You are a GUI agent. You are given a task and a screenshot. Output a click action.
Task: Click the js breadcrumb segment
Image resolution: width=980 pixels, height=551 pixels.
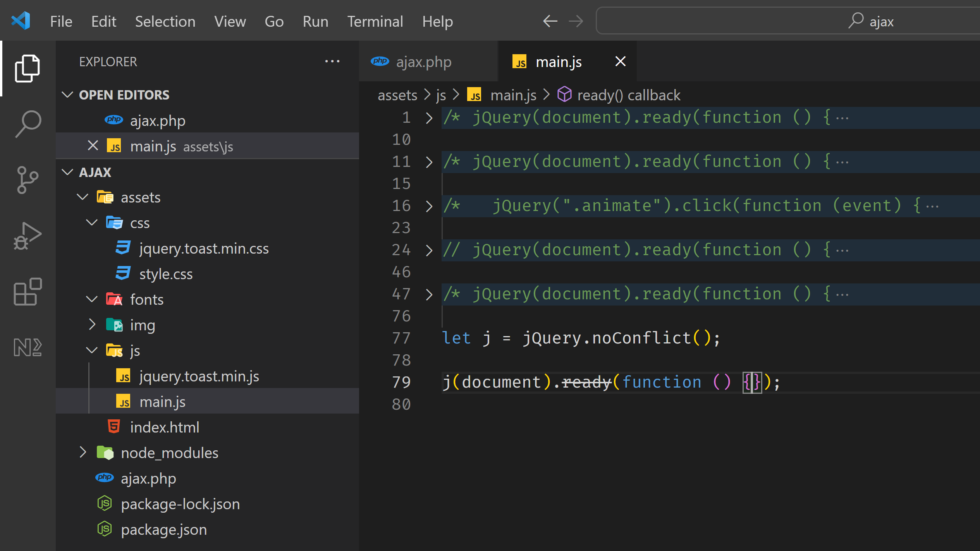pyautogui.click(x=441, y=95)
